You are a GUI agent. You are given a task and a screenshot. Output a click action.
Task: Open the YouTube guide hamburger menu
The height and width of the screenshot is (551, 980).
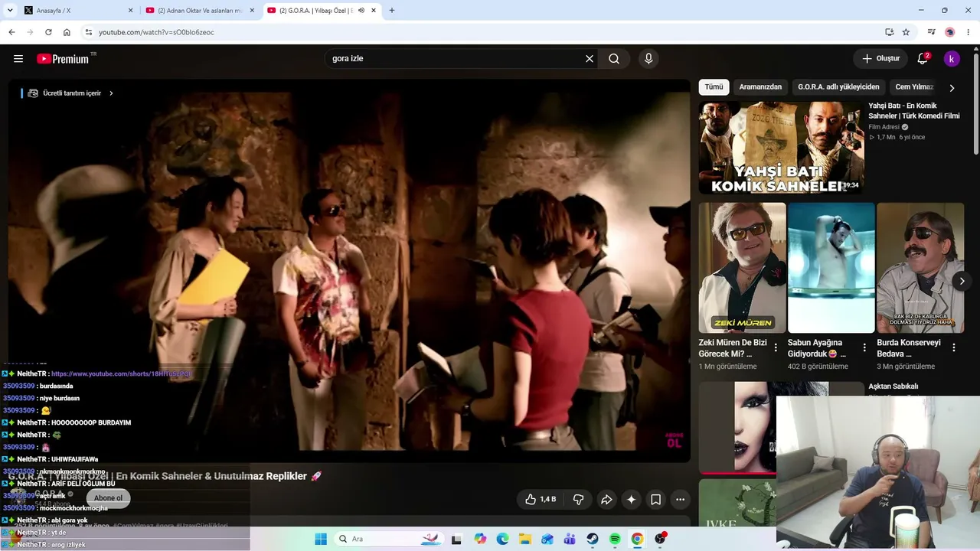coord(18,59)
